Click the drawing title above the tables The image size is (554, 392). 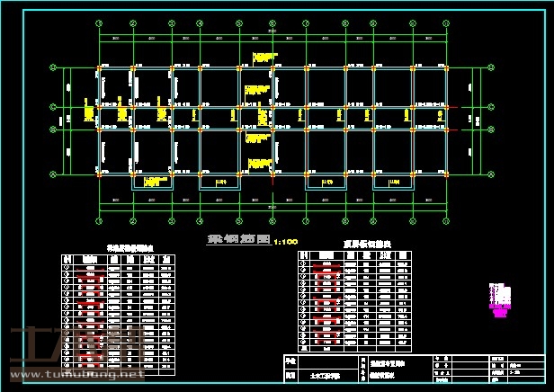tap(239, 242)
